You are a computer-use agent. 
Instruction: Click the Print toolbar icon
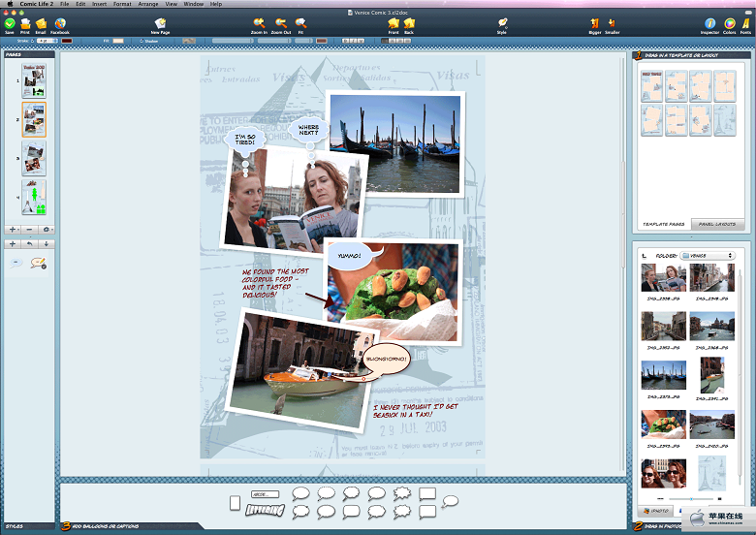[x=25, y=23]
